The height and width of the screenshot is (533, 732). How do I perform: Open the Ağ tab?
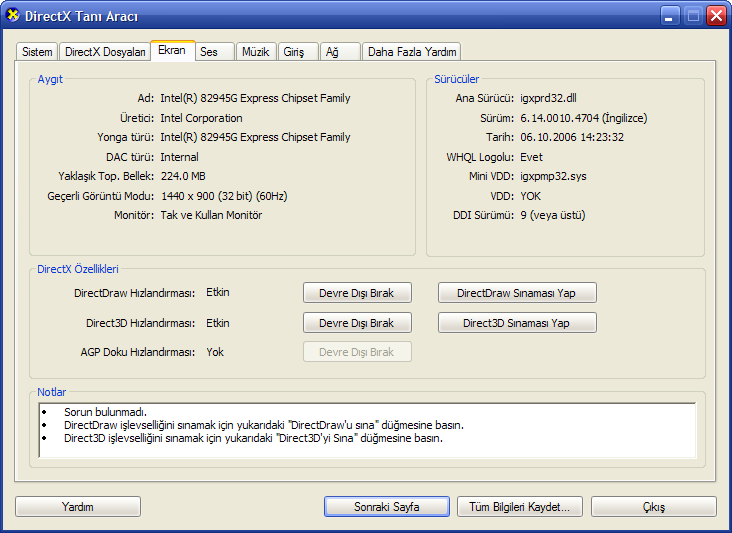[340, 52]
